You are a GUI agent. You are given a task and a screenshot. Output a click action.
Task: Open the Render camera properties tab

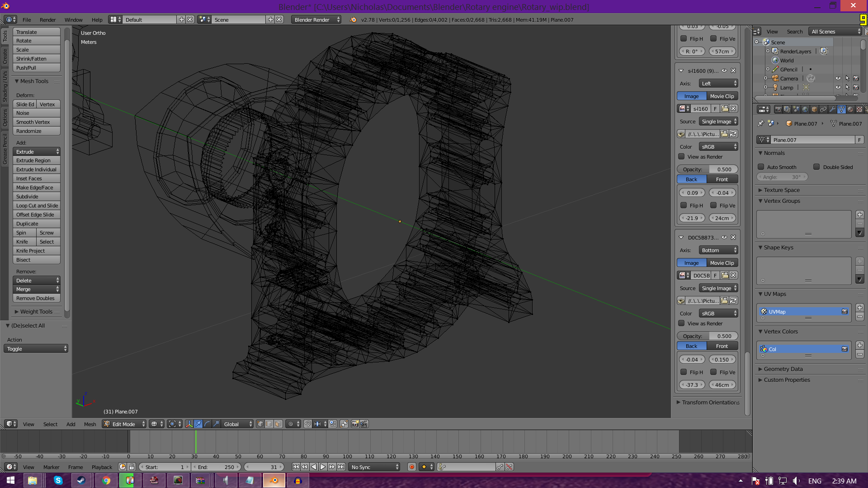(x=778, y=109)
